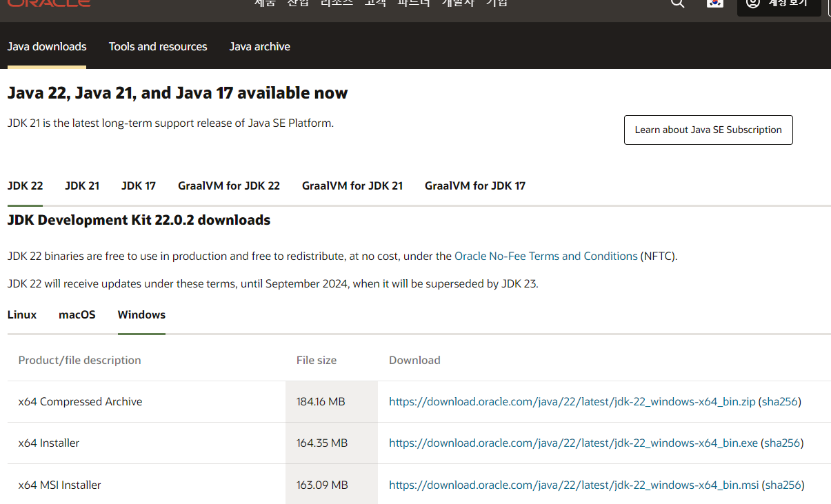Open sha256 link for the MSI installer
The width and height of the screenshot is (831, 504).
click(x=783, y=485)
